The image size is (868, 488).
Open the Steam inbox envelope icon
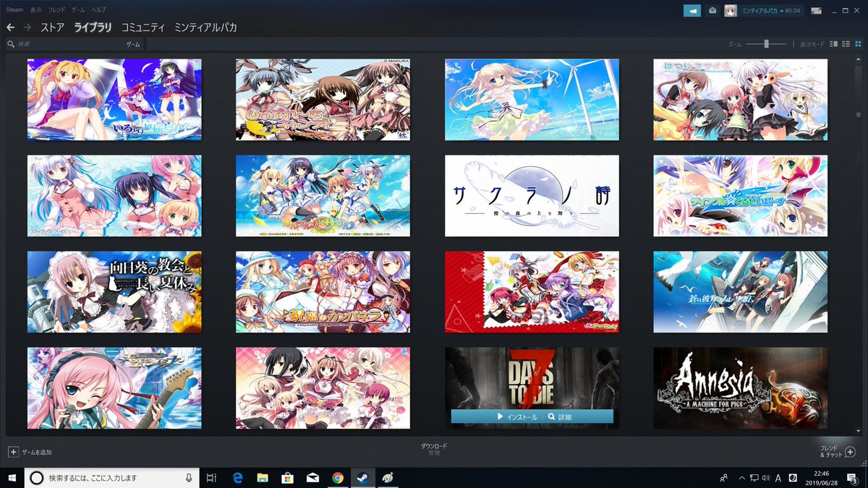(x=712, y=10)
